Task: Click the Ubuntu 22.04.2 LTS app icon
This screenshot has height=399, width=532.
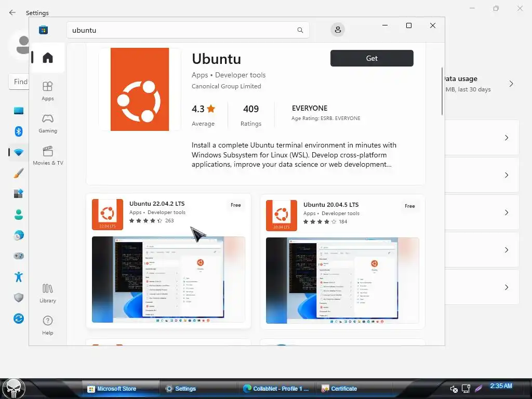Action: tap(108, 215)
